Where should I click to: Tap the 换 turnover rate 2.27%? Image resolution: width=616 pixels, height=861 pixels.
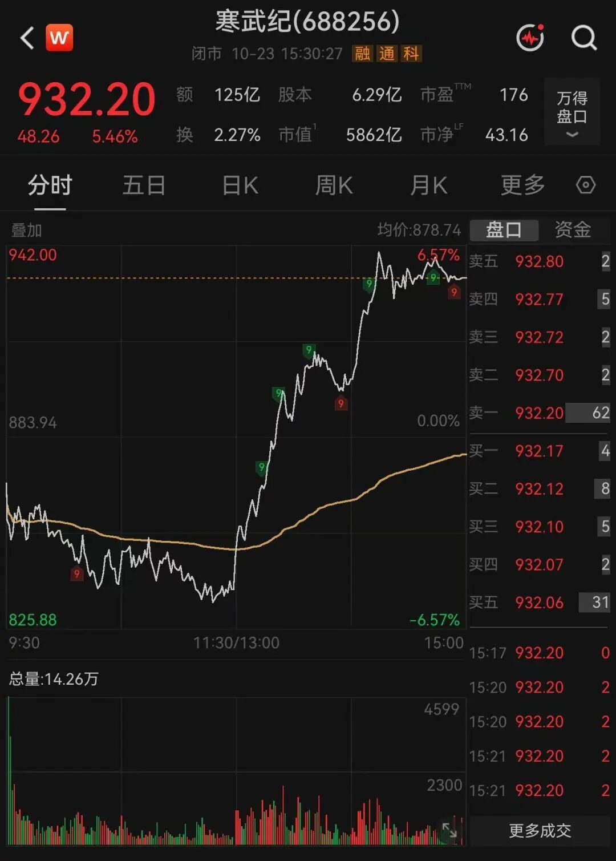237,135
